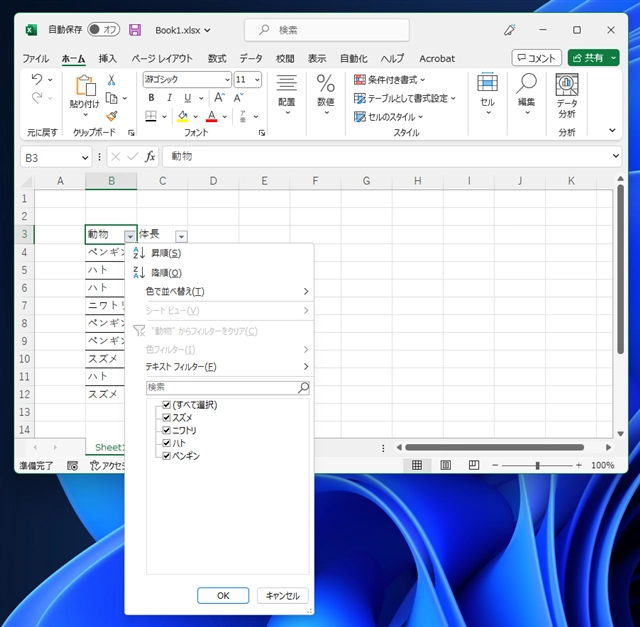
Task: Click the コメント button
Action: pyautogui.click(x=536, y=58)
